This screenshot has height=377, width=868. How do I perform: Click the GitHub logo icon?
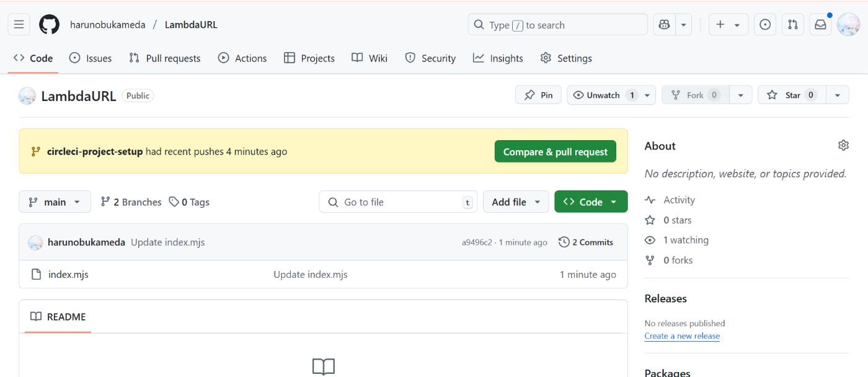pyautogui.click(x=49, y=25)
